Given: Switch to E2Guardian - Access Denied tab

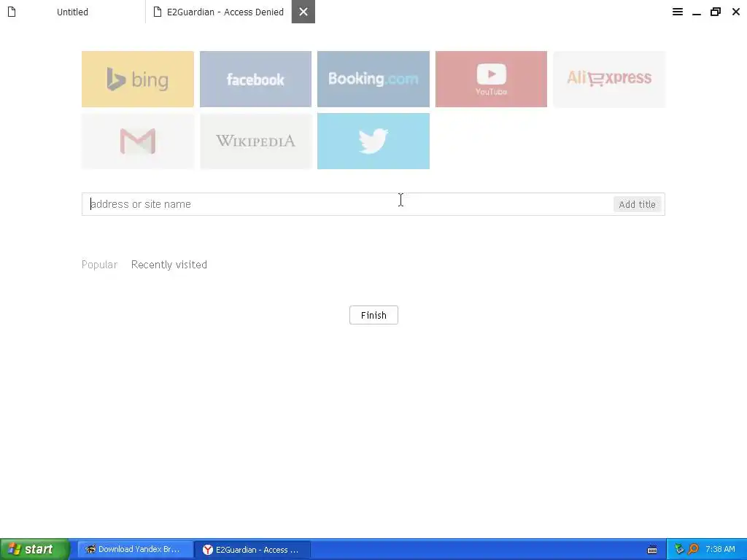Looking at the screenshot, I should (218, 12).
